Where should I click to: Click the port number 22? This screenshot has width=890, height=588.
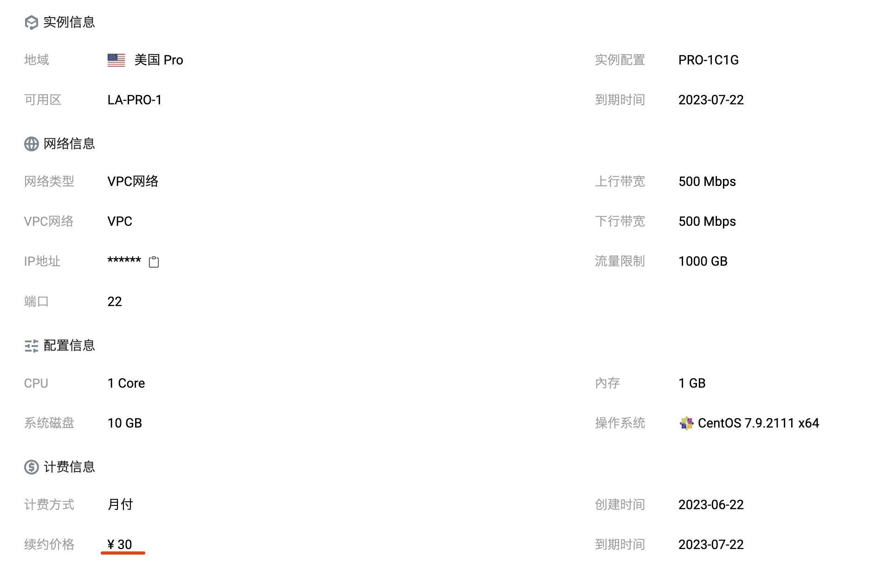[x=115, y=302]
